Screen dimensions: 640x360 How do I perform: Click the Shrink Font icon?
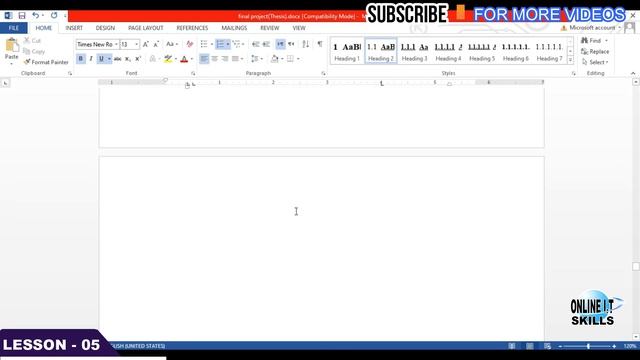click(x=156, y=44)
